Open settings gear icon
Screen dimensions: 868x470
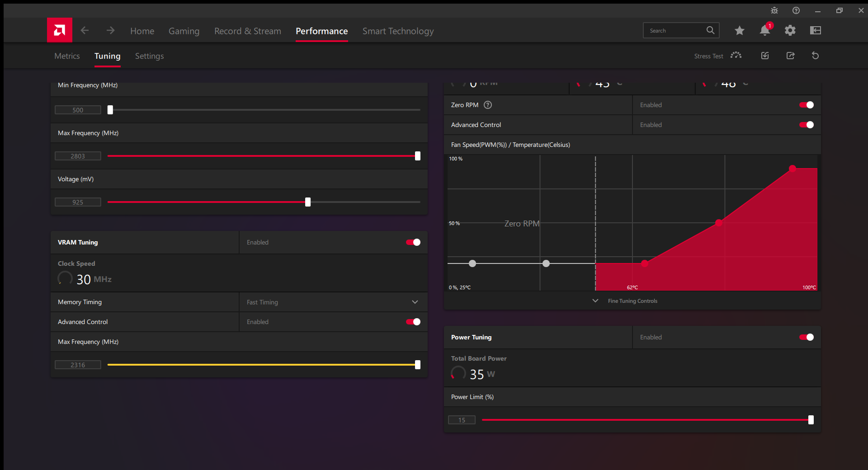[790, 30]
